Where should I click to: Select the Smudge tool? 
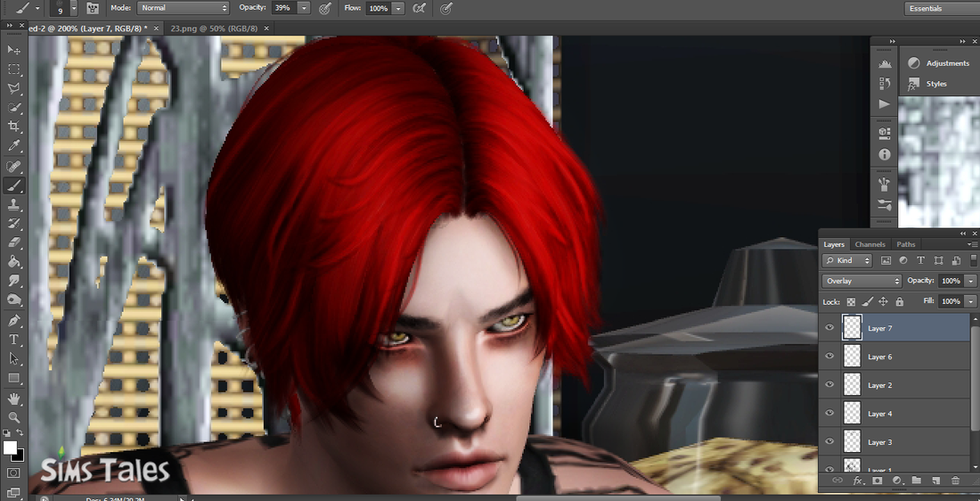coord(13,282)
